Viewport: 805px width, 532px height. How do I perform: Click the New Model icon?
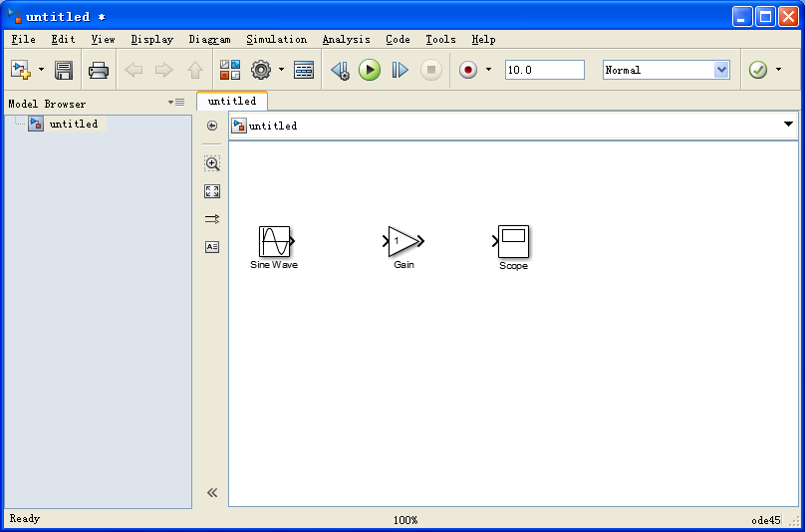(21, 70)
